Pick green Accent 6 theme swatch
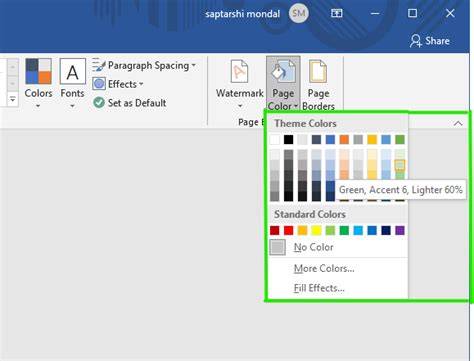Viewport: 474px width, 361px height. click(x=400, y=139)
